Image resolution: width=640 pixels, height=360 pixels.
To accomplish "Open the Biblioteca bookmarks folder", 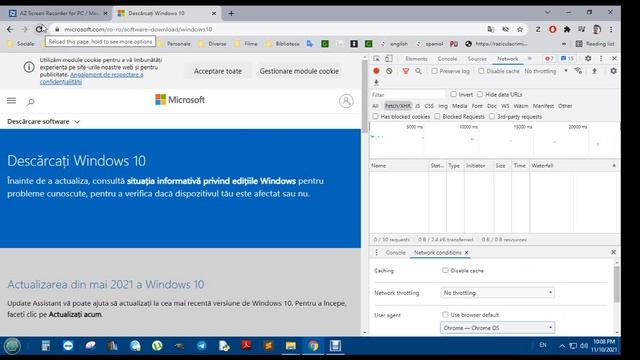I will point(282,44).
